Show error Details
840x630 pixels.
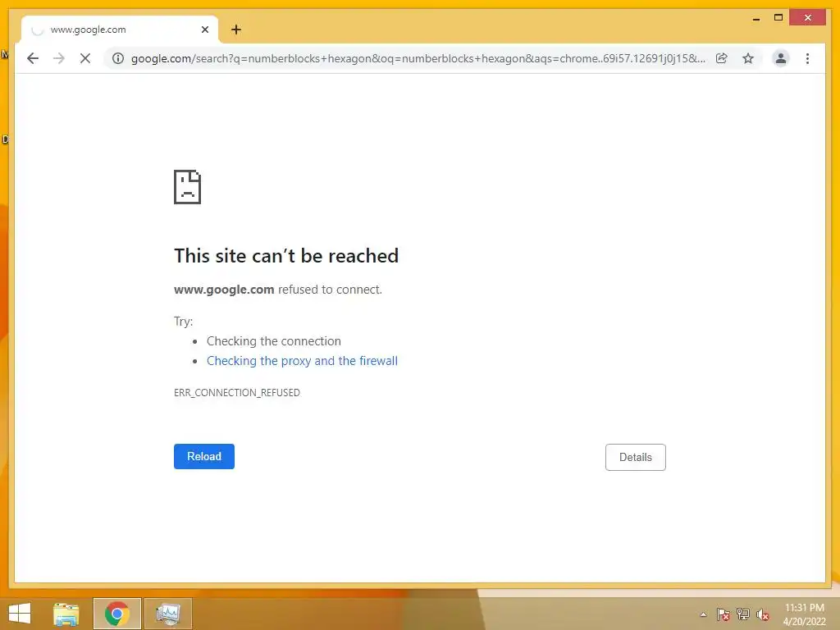coord(636,457)
